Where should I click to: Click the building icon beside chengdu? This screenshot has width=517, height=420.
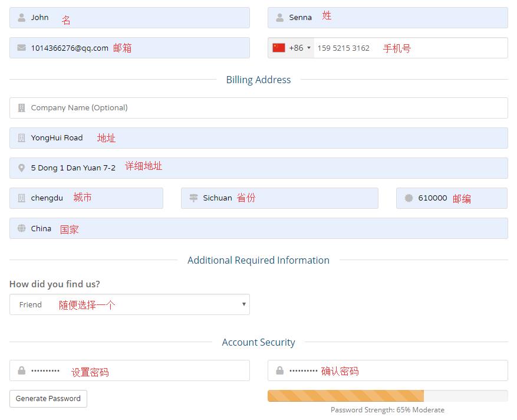tap(21, 198)
